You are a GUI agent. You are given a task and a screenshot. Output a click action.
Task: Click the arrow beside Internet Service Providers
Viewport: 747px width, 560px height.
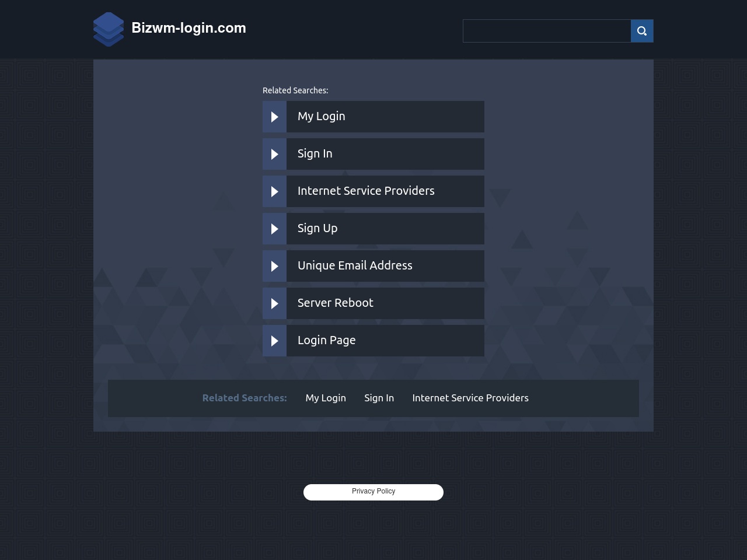coord(274,191)
